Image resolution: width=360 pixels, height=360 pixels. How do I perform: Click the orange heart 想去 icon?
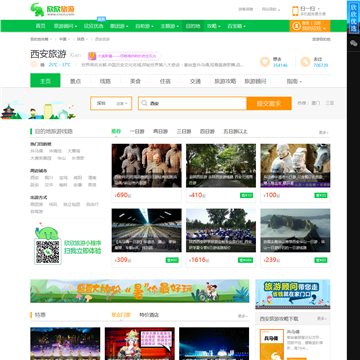[265, 62]
